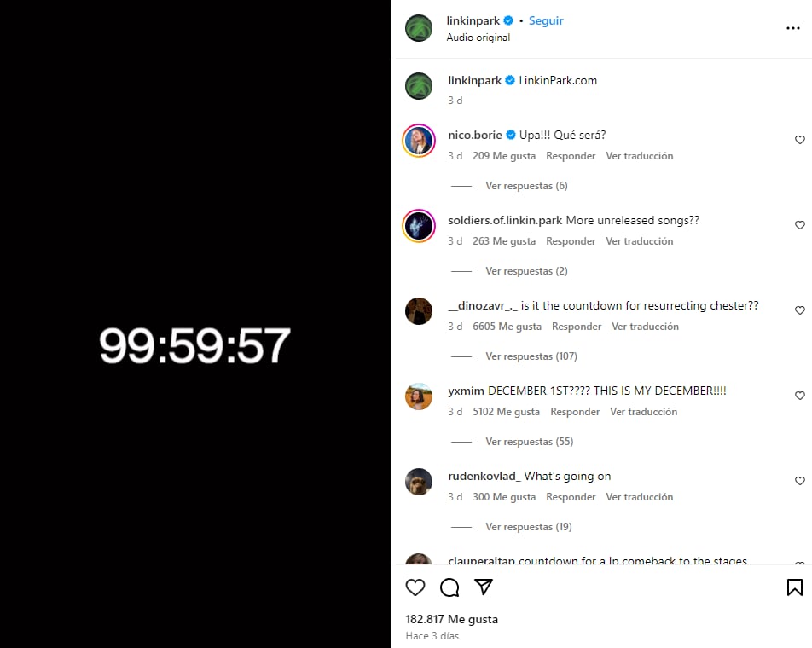Image resolution: width=812 pixels, height=648 pixels.
Task: Open linkinpark profile picture in header
Action: pos(419,28)
